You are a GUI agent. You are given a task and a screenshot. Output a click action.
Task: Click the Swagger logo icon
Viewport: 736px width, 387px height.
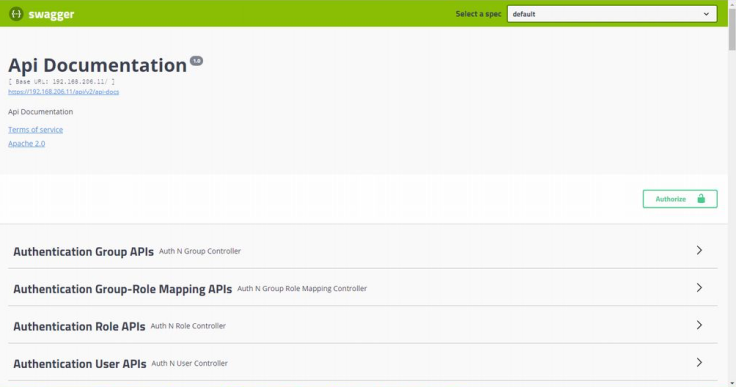pos(16,14)
